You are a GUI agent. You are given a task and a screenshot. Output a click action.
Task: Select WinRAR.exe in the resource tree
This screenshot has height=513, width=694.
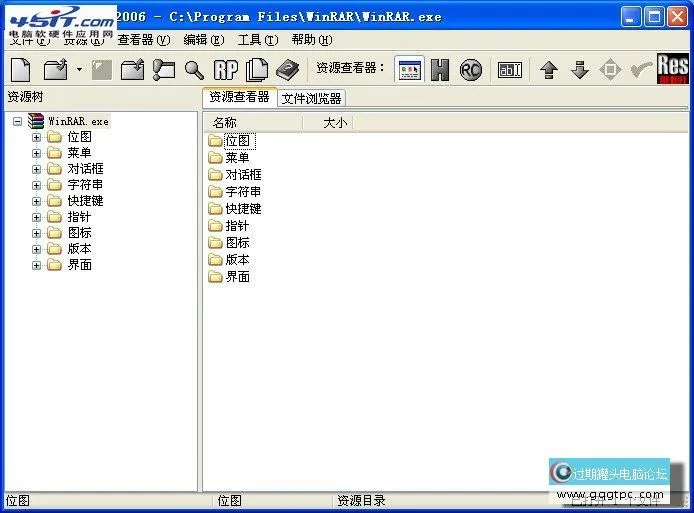click(78, 121)
